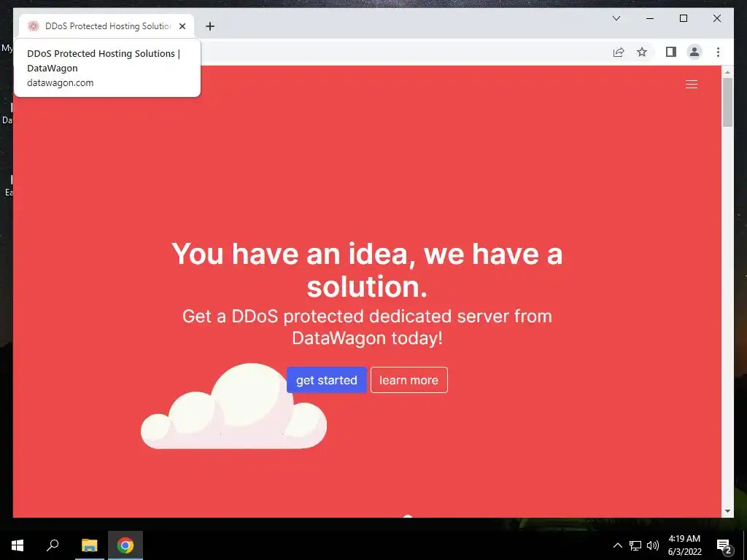The image size is (747, 560).
Task: Bookmark this page with the star icon
Action: click(x=642, y=52)
